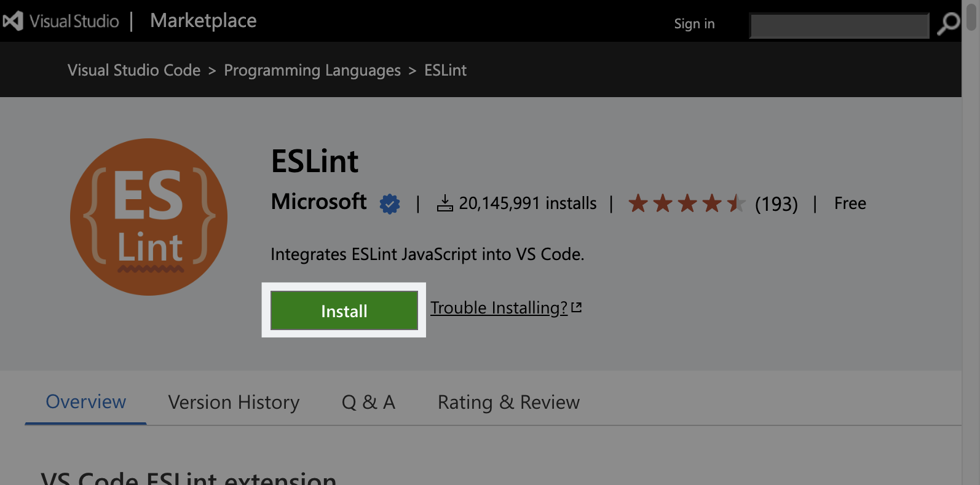Switch to the Version History tab
The image size is (980, 485).
[234, 402]
